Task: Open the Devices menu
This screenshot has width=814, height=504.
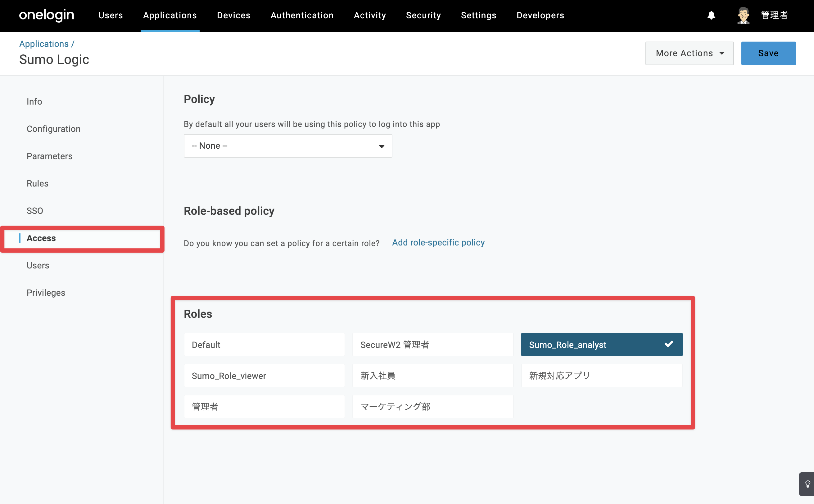Action: tap(234, 15)
